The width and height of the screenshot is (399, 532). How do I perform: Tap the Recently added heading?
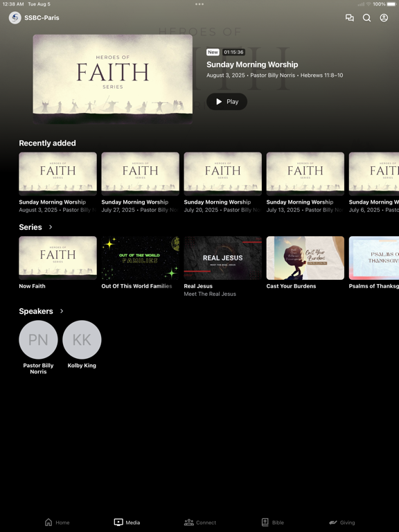click(x=48, y=143)
